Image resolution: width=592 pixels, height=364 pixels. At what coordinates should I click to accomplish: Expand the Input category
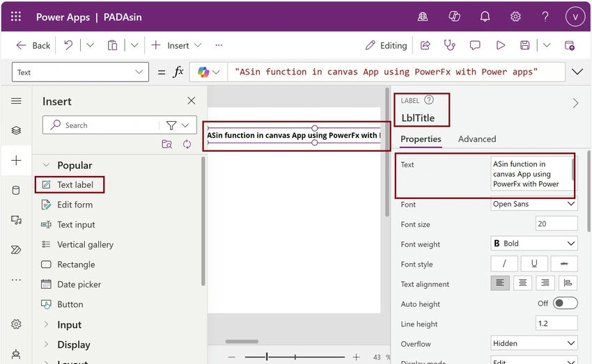pyautogui.click(x=46, y=324)
